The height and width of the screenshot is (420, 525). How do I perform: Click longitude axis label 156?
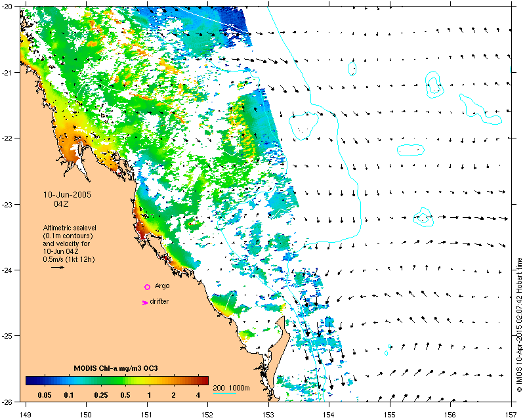pyautogui.click(x=450, y=415)
